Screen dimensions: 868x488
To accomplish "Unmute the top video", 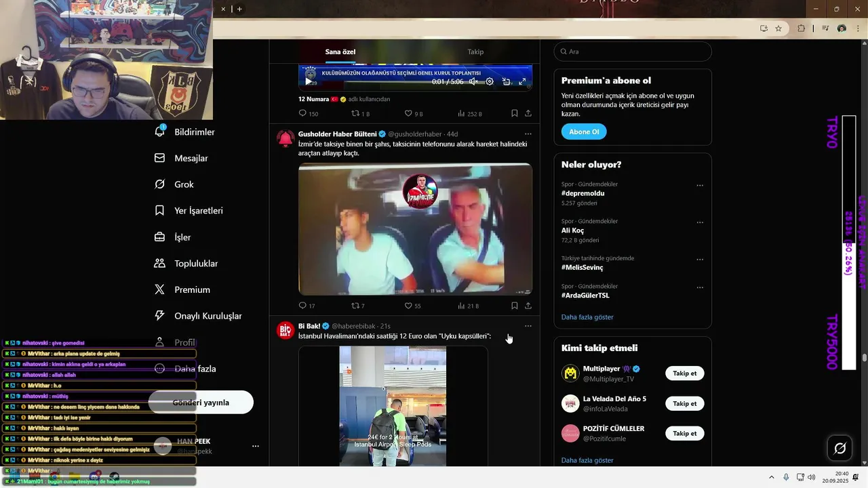I will 473,81.
